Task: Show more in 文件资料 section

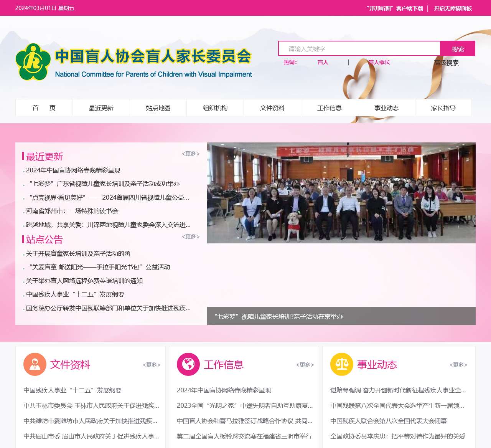Action: (152, 365)
